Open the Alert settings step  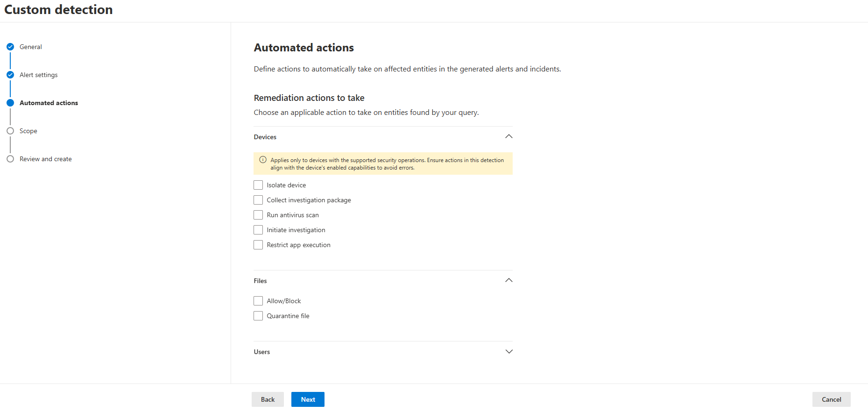click(39, 75)
